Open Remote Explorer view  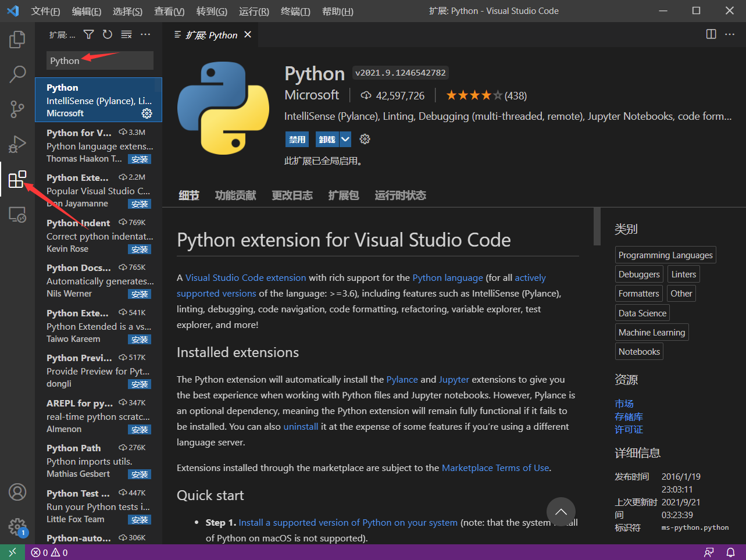point(17,215)
